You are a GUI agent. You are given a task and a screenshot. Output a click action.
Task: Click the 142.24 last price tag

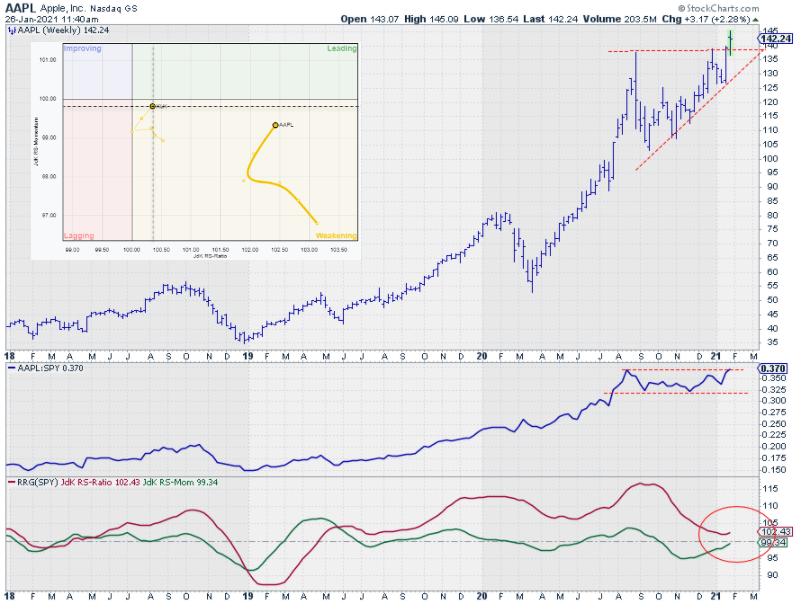[778, 39]
